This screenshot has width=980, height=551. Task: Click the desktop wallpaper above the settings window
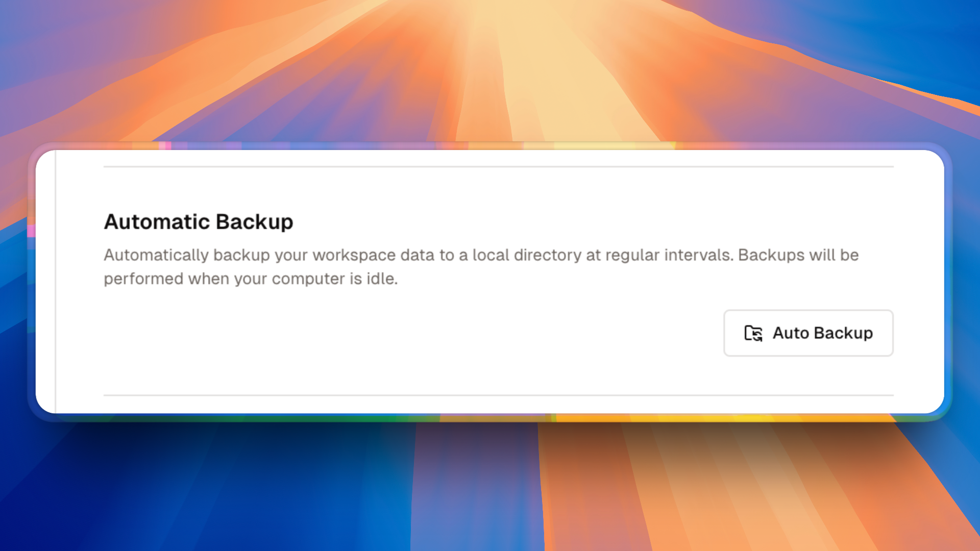click(490, 66)
